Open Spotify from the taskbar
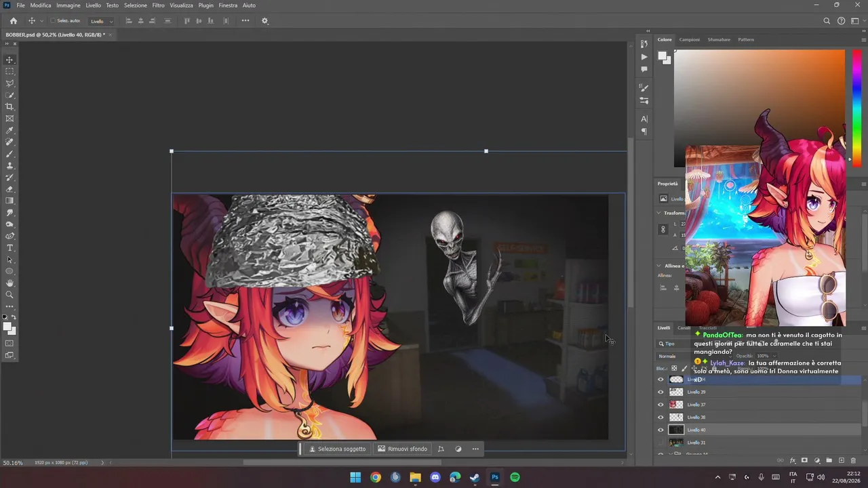 click(515, 477)
